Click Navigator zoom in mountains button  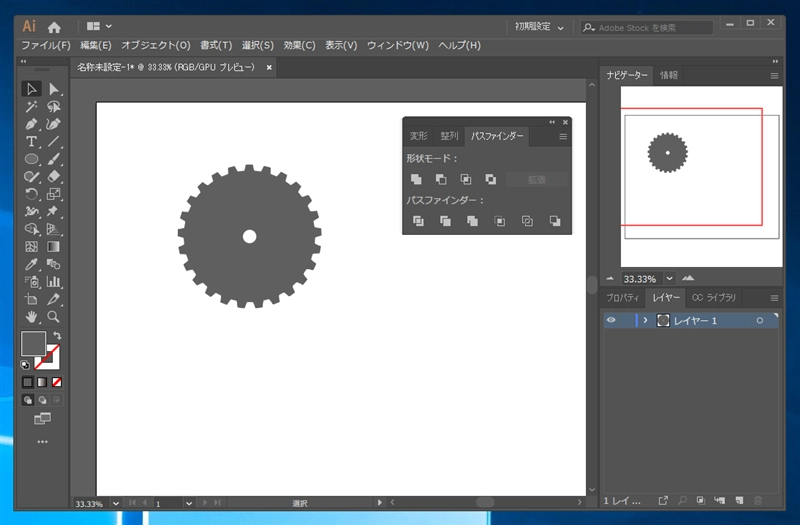coord(688,278)
